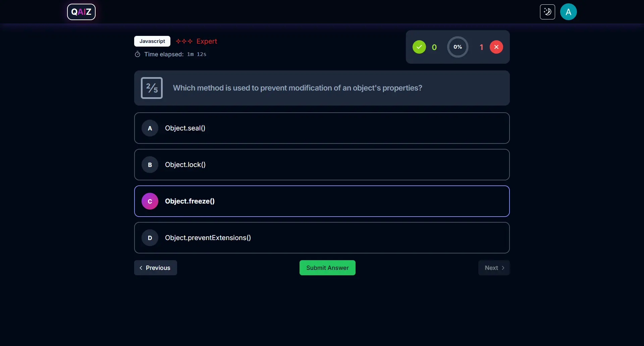Viewport: 644px width, 346px height.
Task: Click the stopwatch icon beside Time elapsed
Action: pos(138,54)
